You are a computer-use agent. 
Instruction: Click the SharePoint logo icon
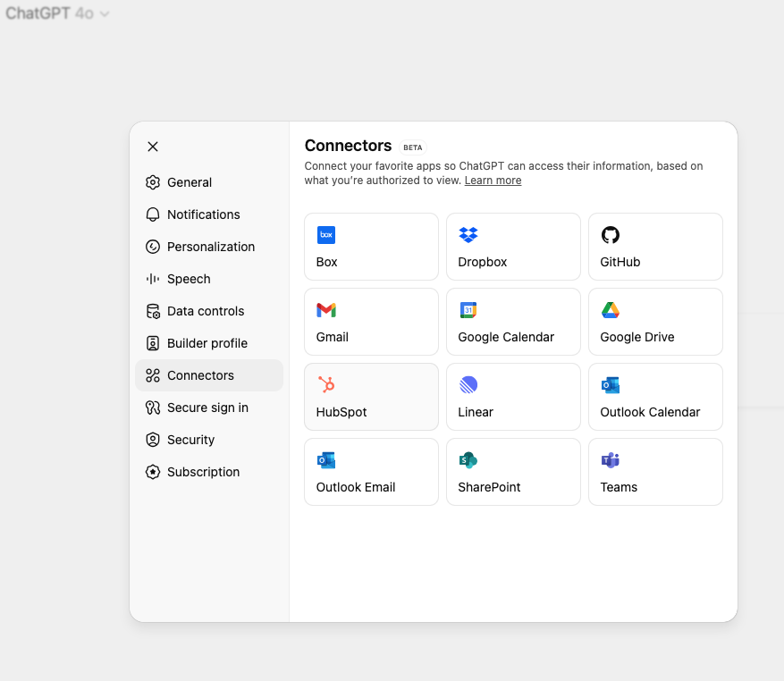point(468,460)
